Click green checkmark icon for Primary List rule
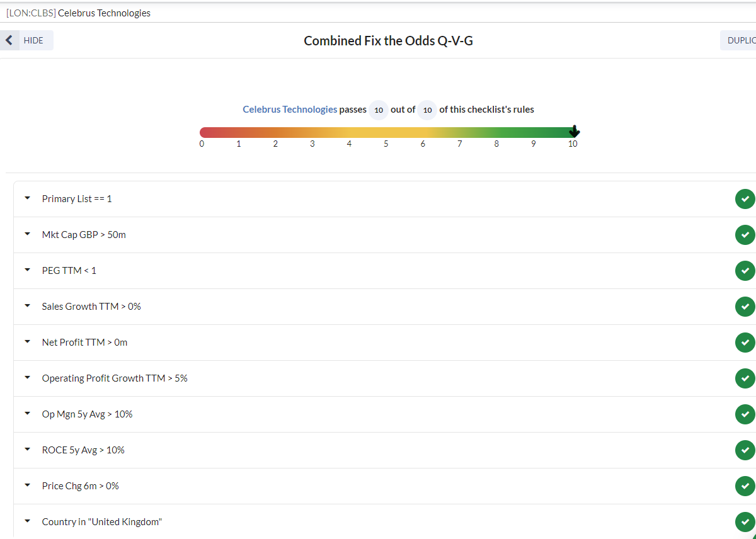Screen dimensions: 756x539 tap(745, 199)
